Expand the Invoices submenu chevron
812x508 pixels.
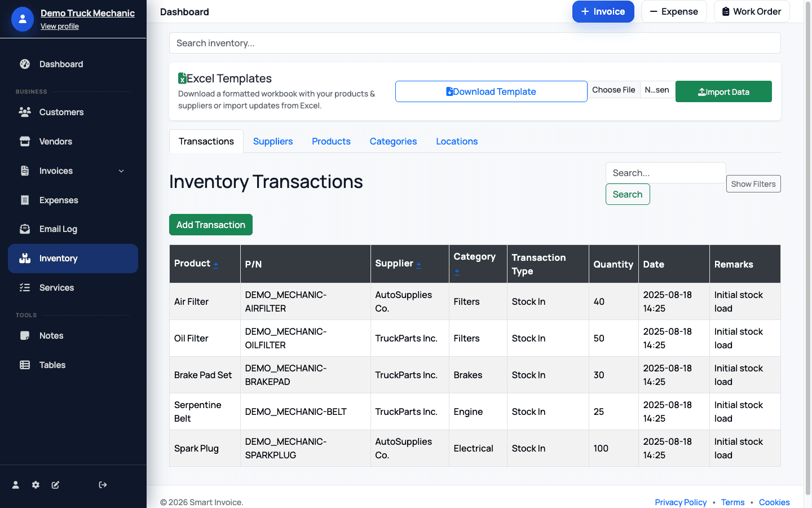click(x=121, y=171)
